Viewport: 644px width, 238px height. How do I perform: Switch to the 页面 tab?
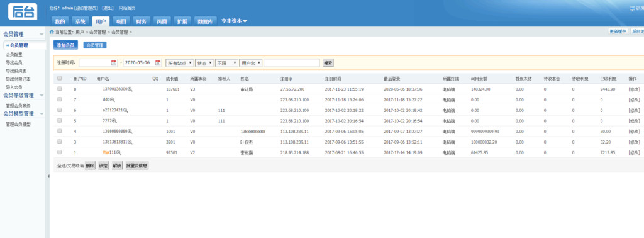click(162, 21)
